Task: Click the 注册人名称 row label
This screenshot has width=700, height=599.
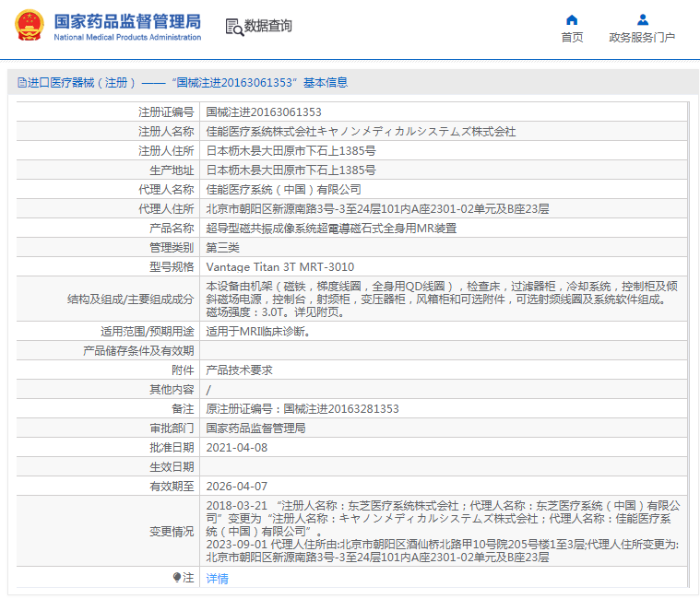Action: pos(166,132)
